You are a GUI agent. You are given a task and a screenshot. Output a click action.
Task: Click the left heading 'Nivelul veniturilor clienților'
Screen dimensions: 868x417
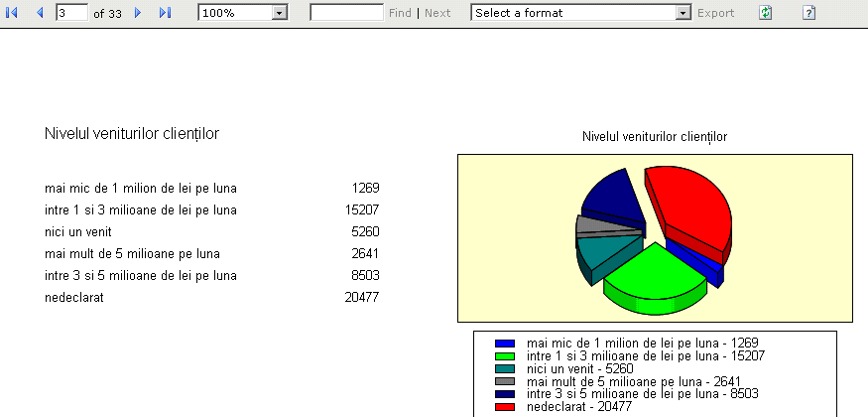pyautogui.click(x=132, y=133)
